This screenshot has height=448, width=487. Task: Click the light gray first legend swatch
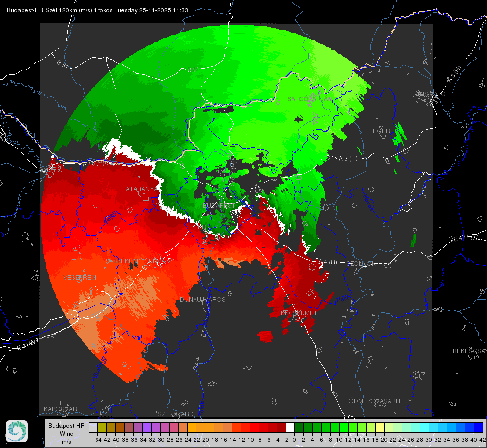(x=93, y=427)
